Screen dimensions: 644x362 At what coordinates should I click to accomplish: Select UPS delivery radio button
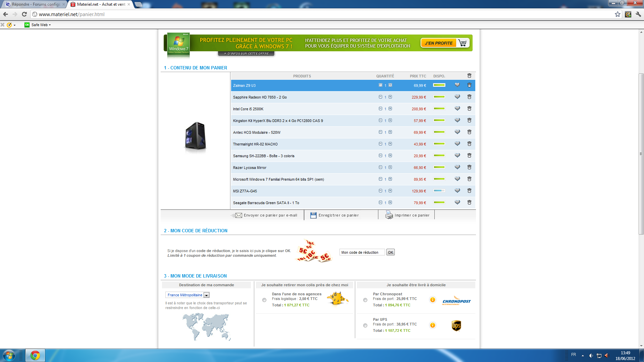[365, 325]
